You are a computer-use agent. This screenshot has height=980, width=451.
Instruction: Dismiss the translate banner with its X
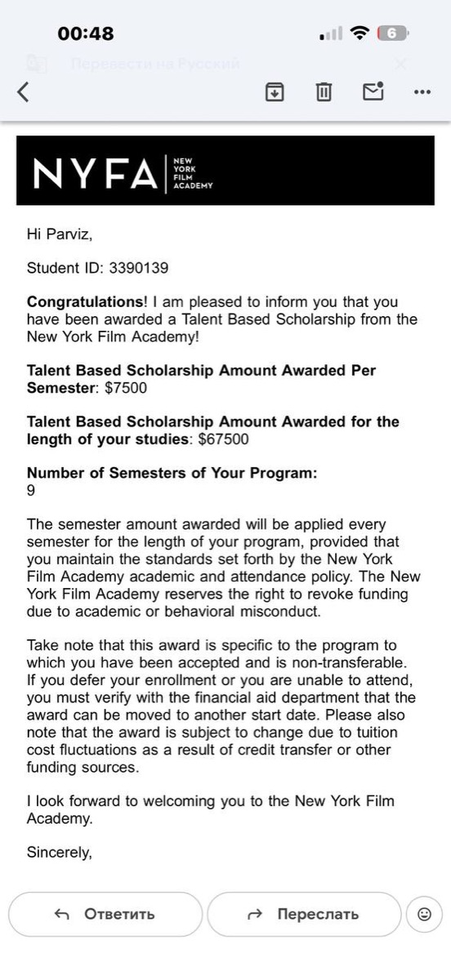click(x=400, y=63)
